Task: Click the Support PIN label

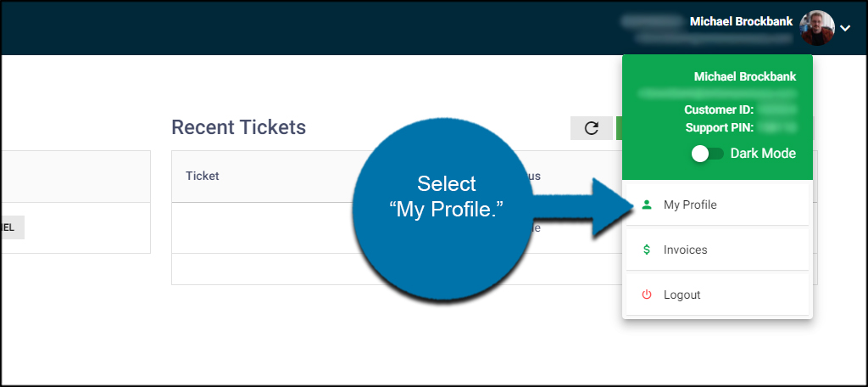Action: pos(720,127)
